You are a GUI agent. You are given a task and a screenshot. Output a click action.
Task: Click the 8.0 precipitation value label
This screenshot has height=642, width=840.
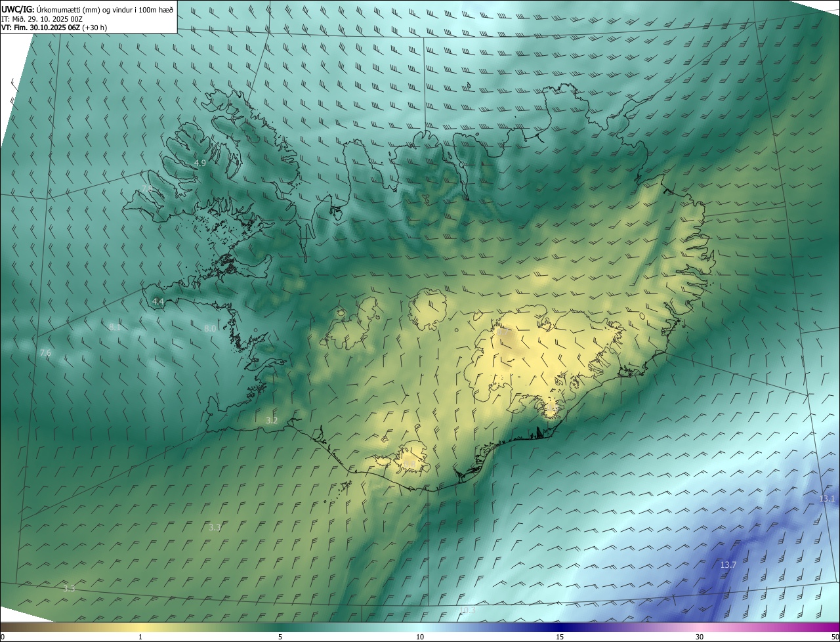pos(210,328)
